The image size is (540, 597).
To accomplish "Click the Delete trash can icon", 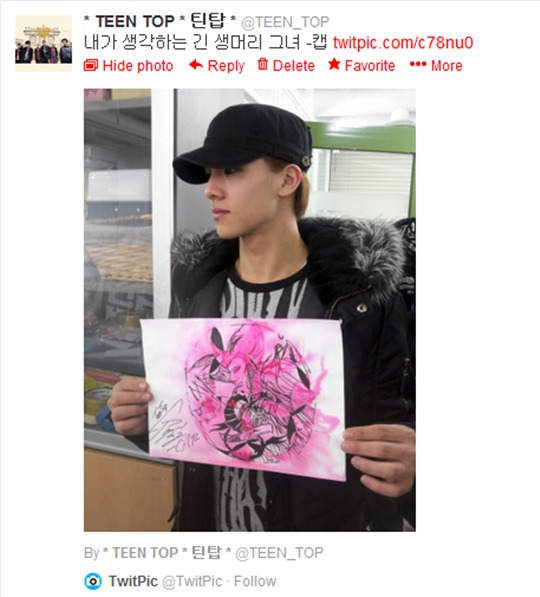I will pyautogui.click(x=263, y=64).
